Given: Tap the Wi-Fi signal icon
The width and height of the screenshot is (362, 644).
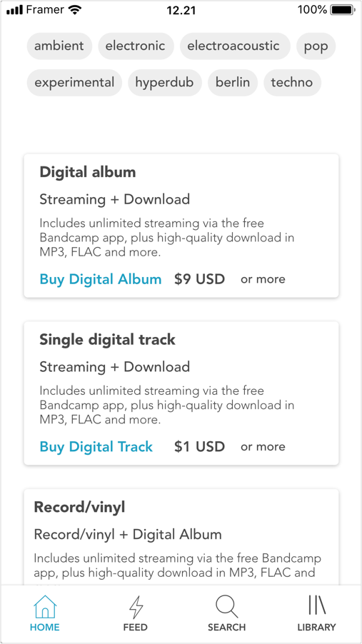Looking at the screenshot, I should (75, 10).
